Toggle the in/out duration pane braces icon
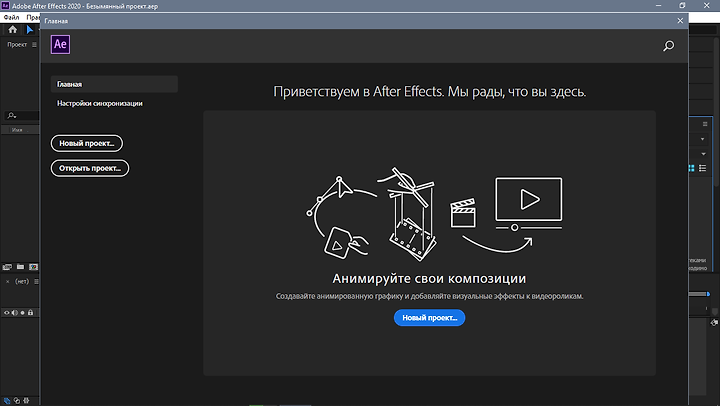The height and width of the screenshot is (406, 720). (26, 400)
